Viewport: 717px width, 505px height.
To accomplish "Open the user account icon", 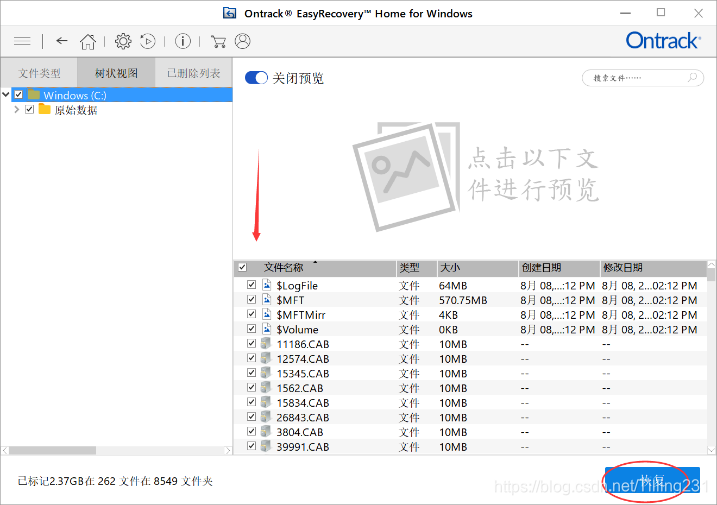I will 242,41.
